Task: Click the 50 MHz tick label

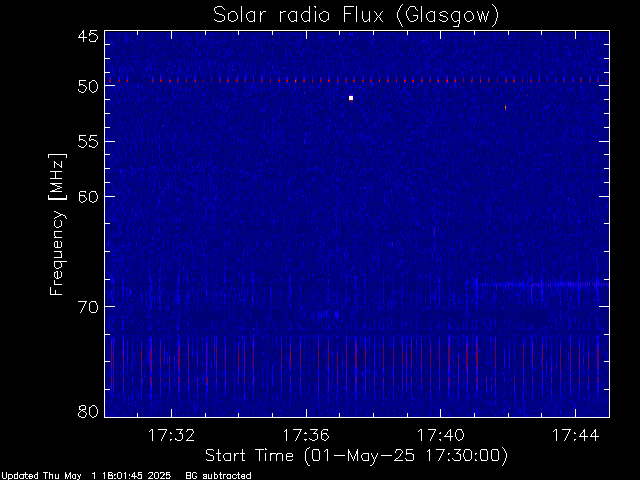Action: pyautogui.click(x=88, y=87)
